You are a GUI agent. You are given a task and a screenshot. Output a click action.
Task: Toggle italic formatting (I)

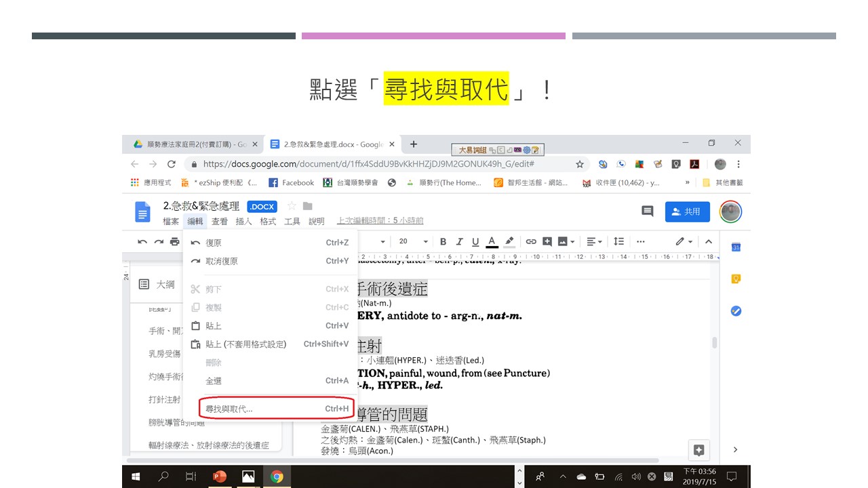pos(459,242)
